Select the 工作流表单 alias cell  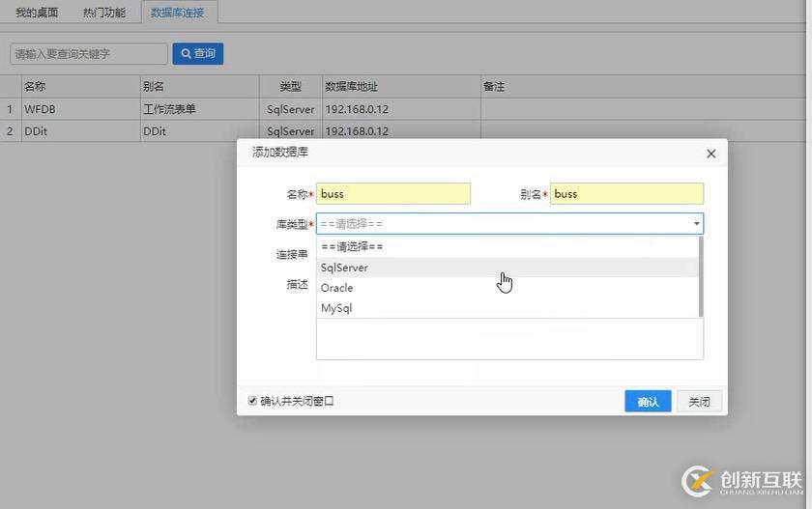199,109
